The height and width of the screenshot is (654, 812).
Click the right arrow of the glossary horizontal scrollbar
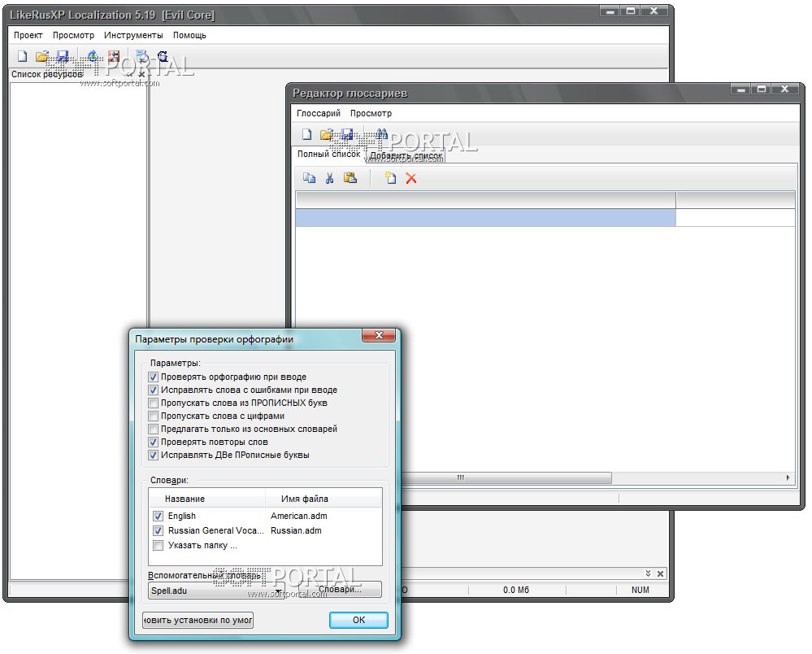788,477
